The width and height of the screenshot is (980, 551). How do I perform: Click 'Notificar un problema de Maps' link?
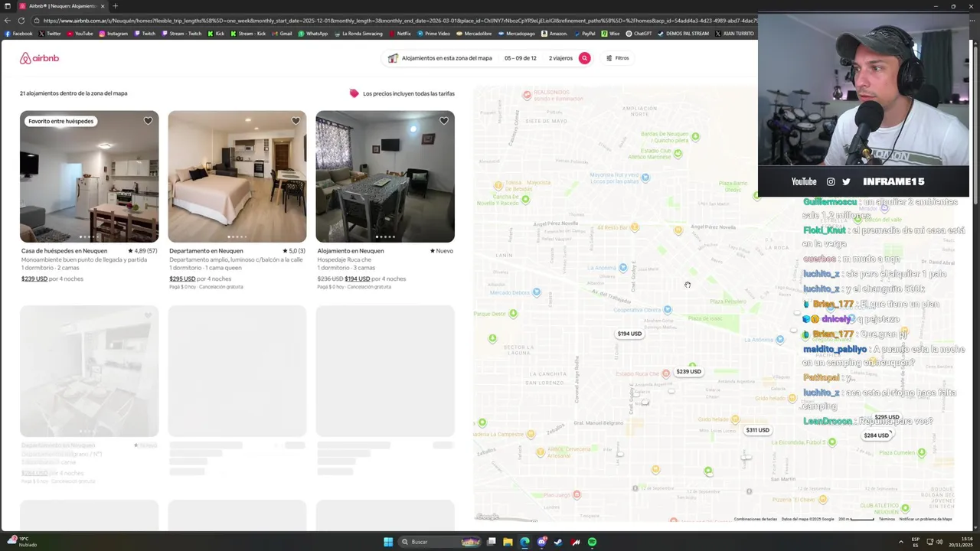pyautogui.click(x=926, y=519)
